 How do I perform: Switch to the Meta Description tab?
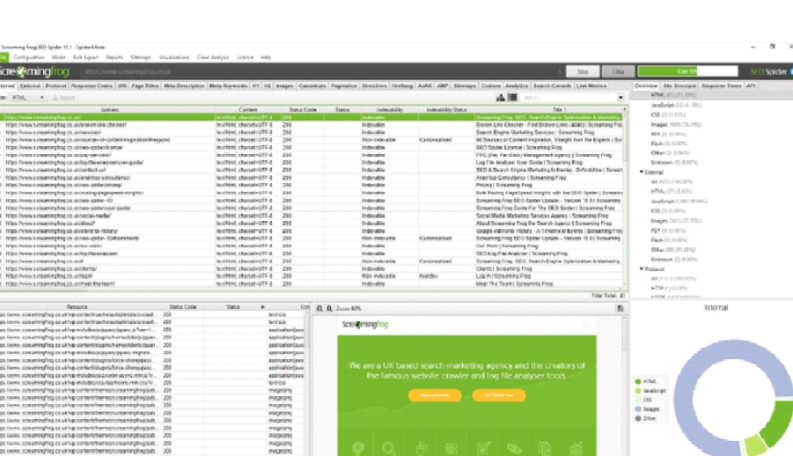pyautogui.click(x=184, y=86)
